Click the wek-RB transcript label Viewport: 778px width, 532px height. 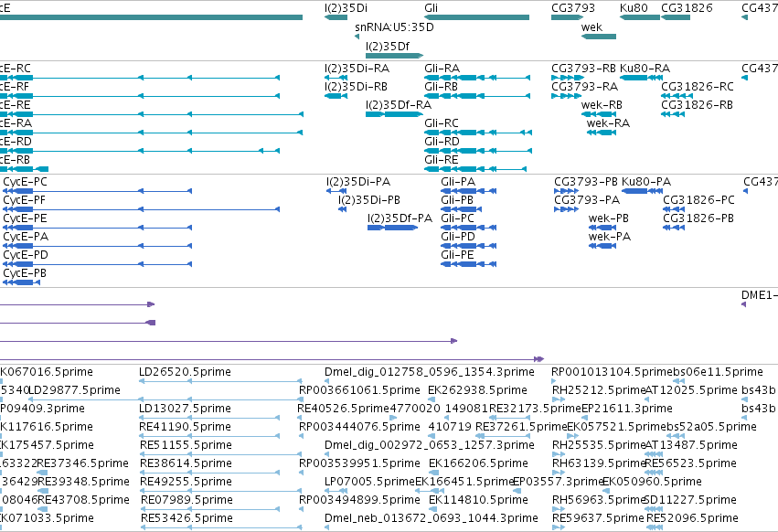tap(602, 105)
